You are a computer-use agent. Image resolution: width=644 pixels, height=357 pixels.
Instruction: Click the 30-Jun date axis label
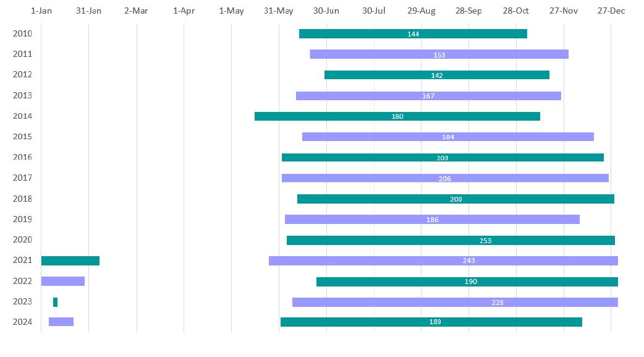[x=326, y=11]
